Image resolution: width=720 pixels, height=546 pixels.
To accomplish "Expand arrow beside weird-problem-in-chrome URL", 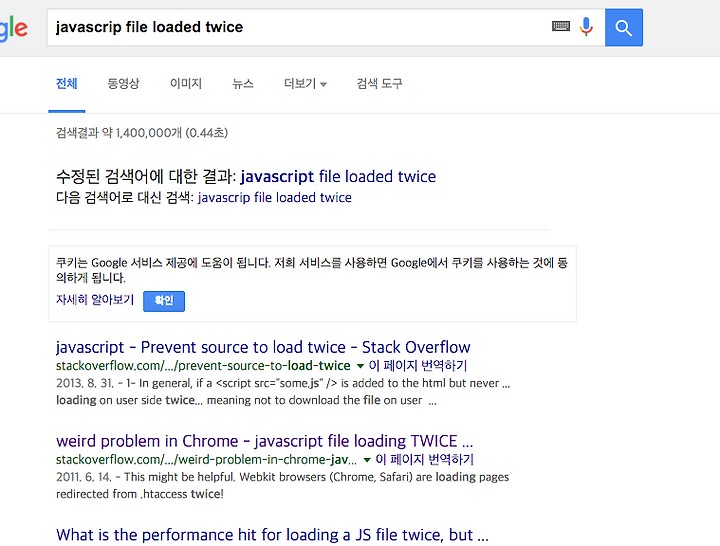I will 367,460.
